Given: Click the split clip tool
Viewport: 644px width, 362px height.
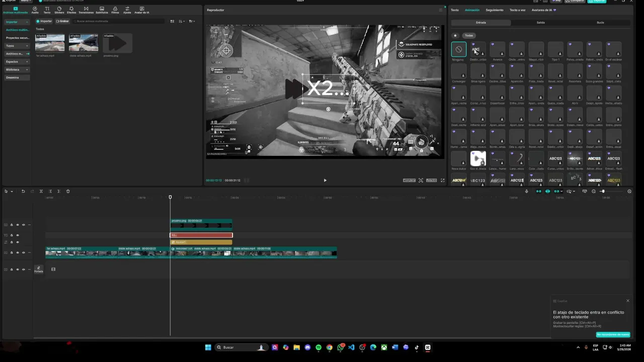Looking at the screenshot, I should [41, 191].
